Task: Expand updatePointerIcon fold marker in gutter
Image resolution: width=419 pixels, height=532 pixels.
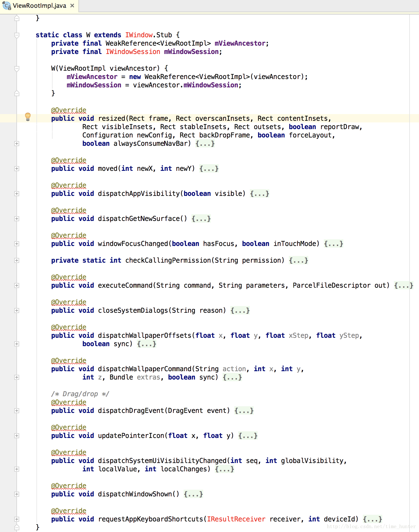Action: [x=17, y=436]
